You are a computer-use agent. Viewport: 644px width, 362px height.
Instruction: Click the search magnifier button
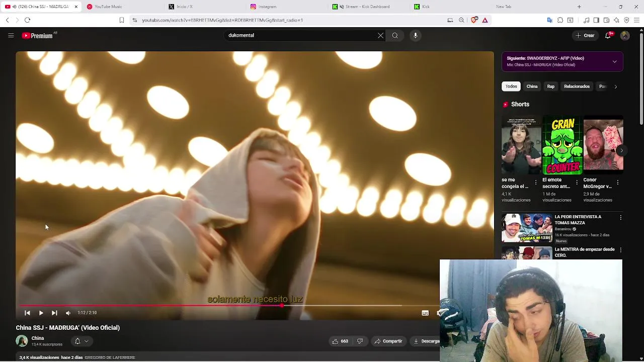395,35
